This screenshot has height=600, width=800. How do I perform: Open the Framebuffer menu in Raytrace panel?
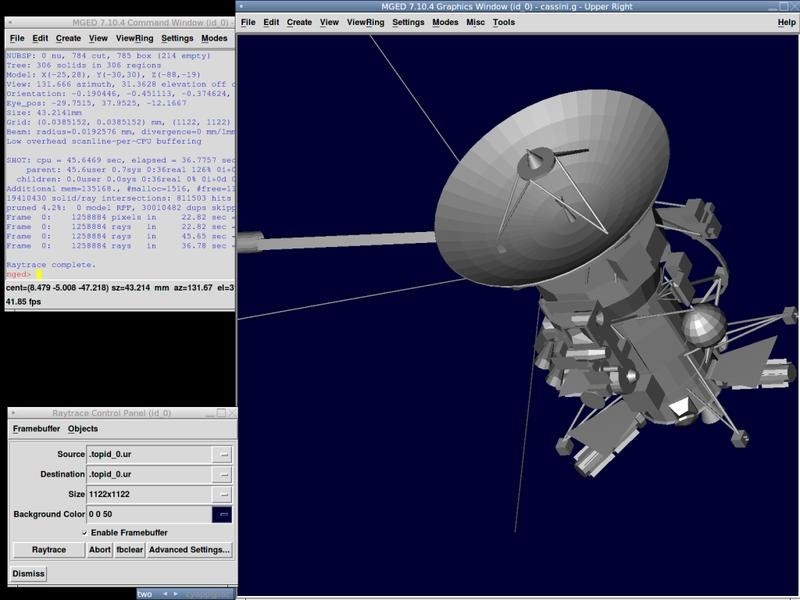35,429
